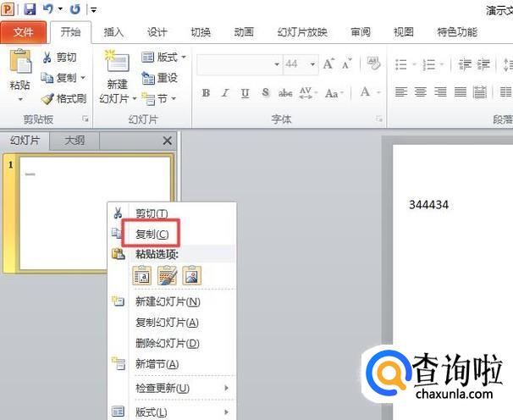This screenshot has height=420, width=513.
Task: Switch to the 大纲 outline tab
Action: click(74, 141)
